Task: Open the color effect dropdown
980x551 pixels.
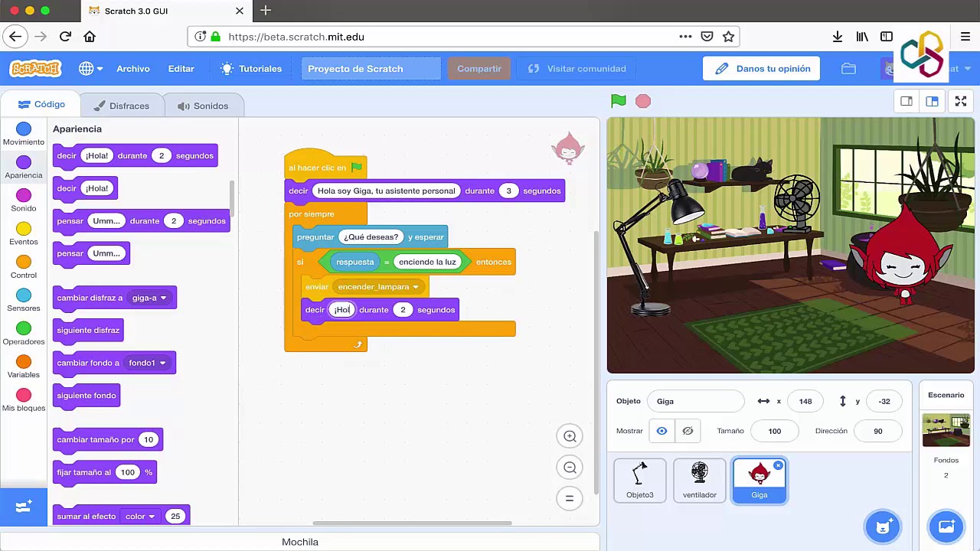Action: 140,517
